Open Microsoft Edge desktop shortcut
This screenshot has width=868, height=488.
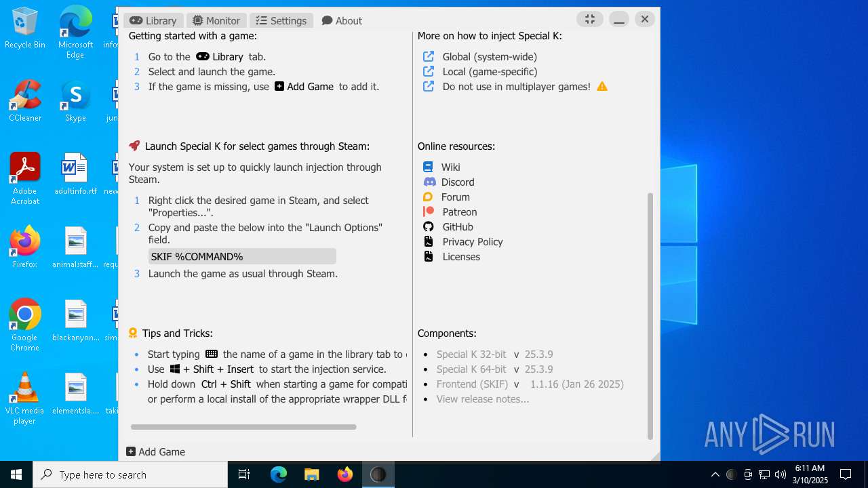(75, 33)
